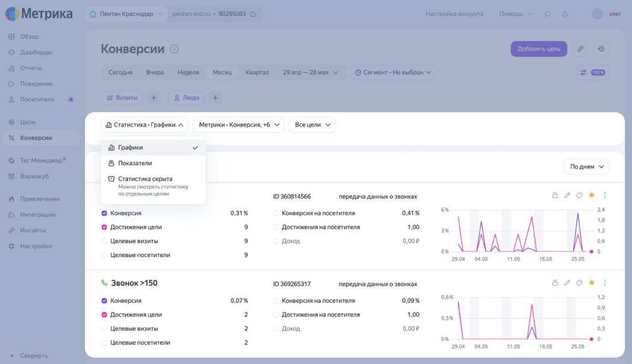Click the copy link icon beside Добавить цель
The width and height of the screenshot is (632, 364).
[580, 49]
